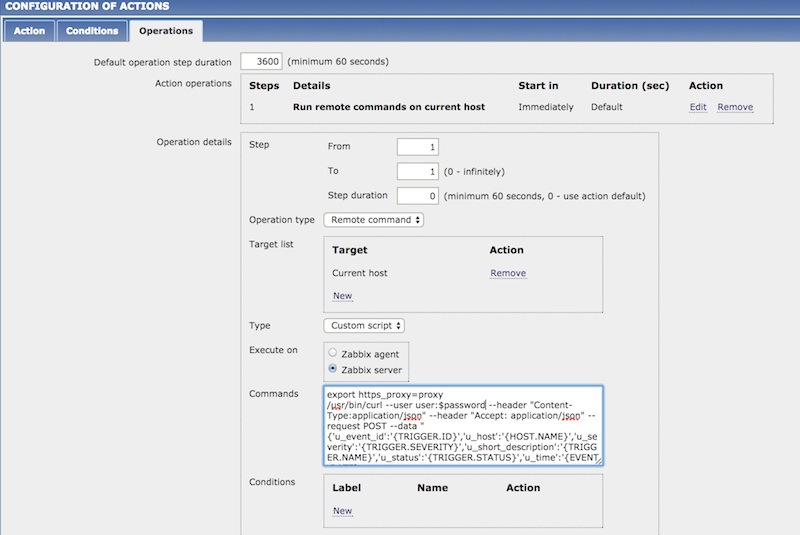Switch to the Action tab

pos(29,31)
